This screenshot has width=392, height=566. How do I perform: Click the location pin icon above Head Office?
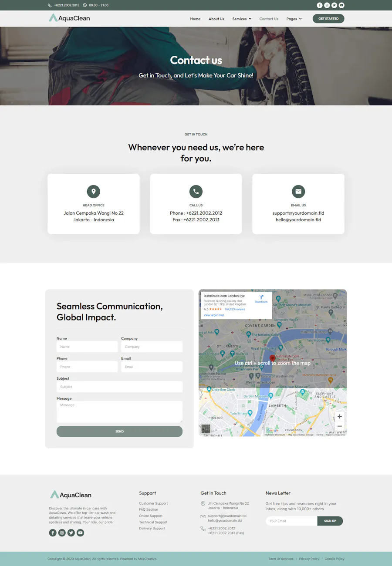(x=94, y=191)
